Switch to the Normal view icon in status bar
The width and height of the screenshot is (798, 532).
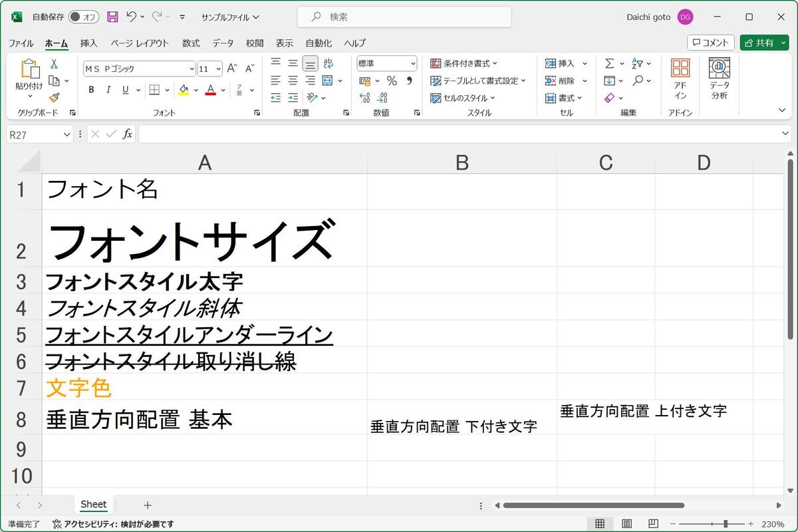(x=599, y=524)
